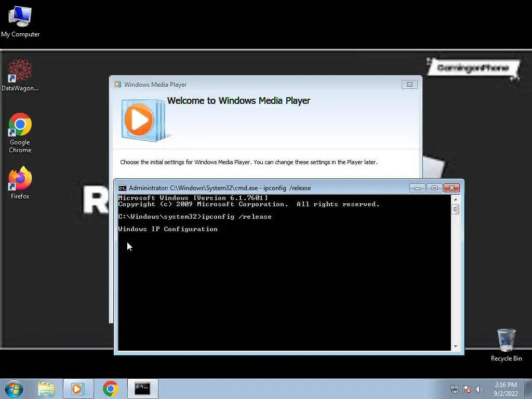Viewport: 532px width, 399px height.
Task: Open the Recycle Bin on desktop
Action: click(506, 345)
